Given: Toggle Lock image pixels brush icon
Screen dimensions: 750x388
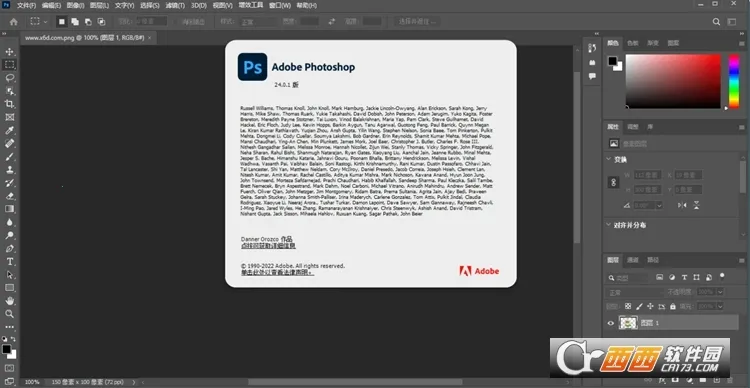Looking at the screenshot, I should pyautogui.click(x=639, y=306).
